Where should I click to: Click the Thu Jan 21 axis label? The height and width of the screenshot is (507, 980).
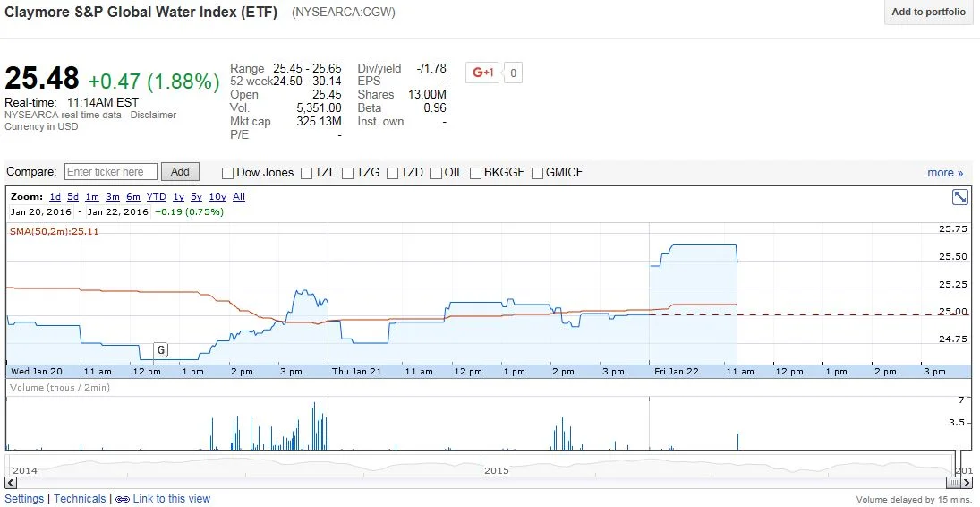pyautogui.click(x=356, y=371)
